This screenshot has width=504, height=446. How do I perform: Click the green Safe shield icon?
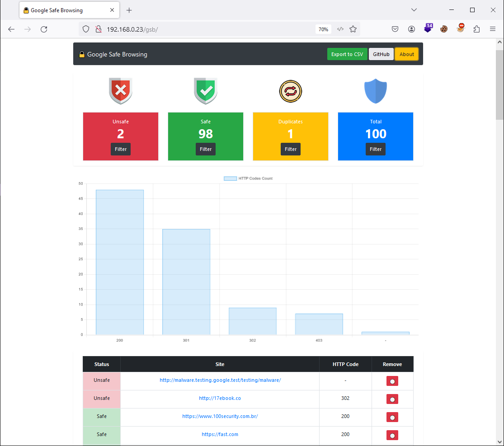pos(206,91)
